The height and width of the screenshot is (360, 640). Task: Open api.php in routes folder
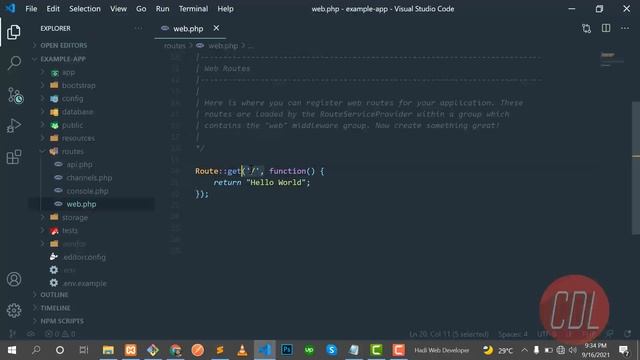coord(79,164)
